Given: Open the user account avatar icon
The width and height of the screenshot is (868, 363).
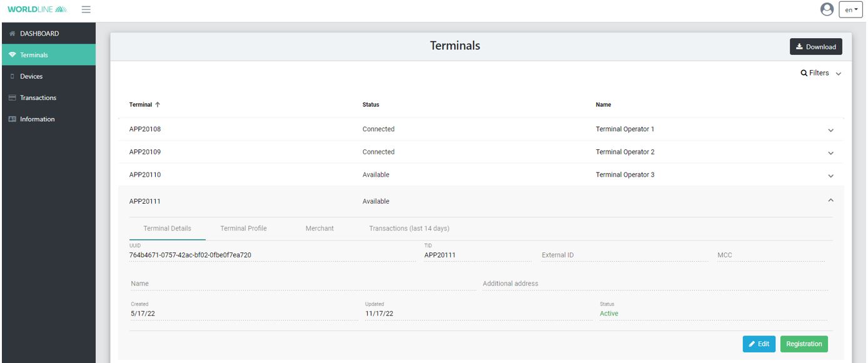Looking at the screenshot, I should coord(827,9).
